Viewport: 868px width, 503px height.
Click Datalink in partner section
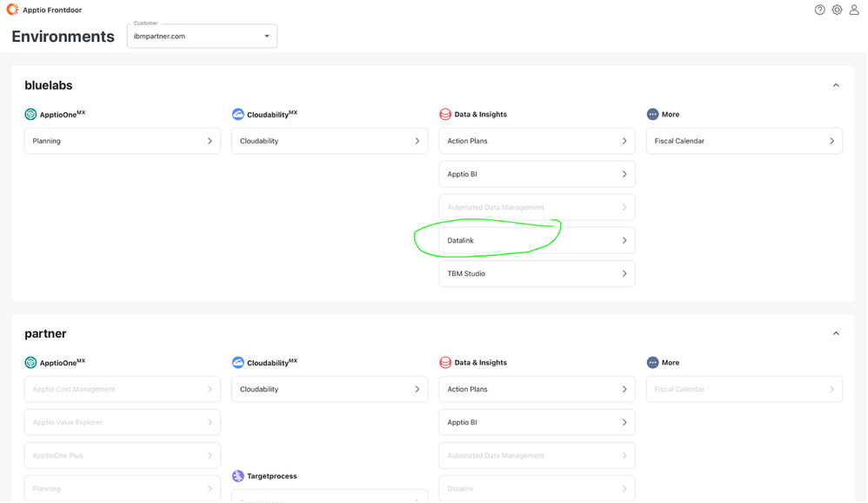[x=537, y=488]
